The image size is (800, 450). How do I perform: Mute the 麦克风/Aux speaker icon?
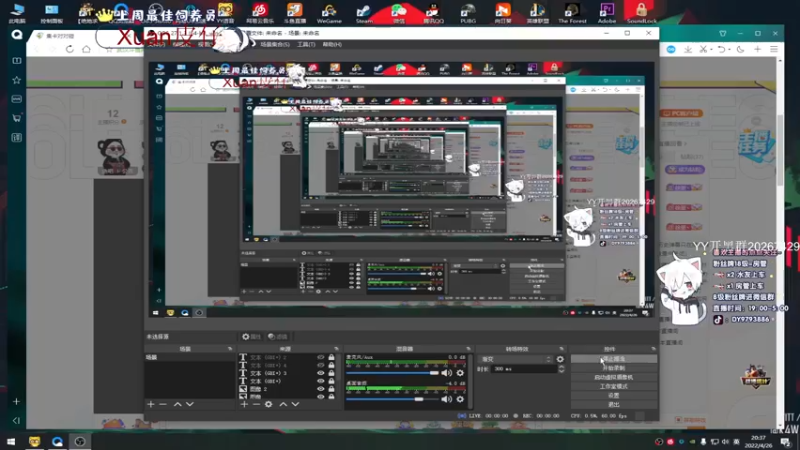(446, 373)
